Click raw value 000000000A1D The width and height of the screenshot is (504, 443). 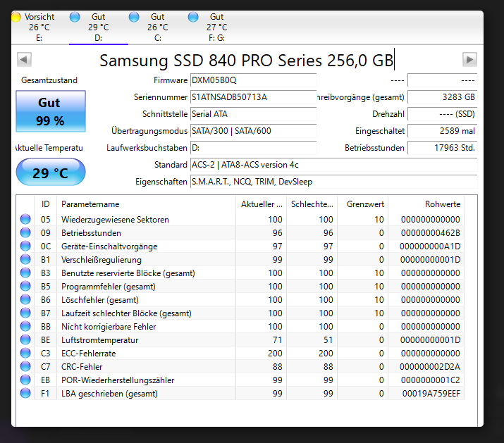[x=430, y=247]
